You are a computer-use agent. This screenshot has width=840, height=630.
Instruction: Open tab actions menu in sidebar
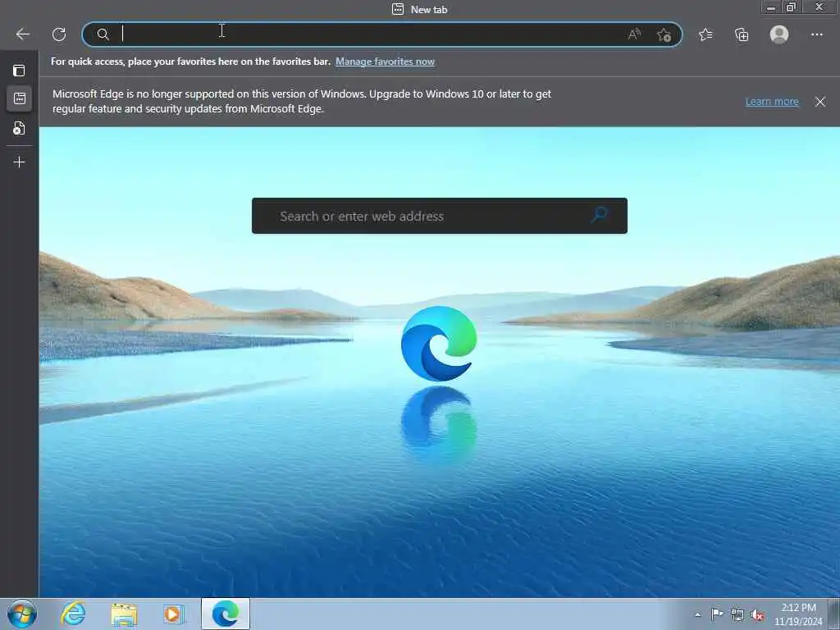click(20, 71)
